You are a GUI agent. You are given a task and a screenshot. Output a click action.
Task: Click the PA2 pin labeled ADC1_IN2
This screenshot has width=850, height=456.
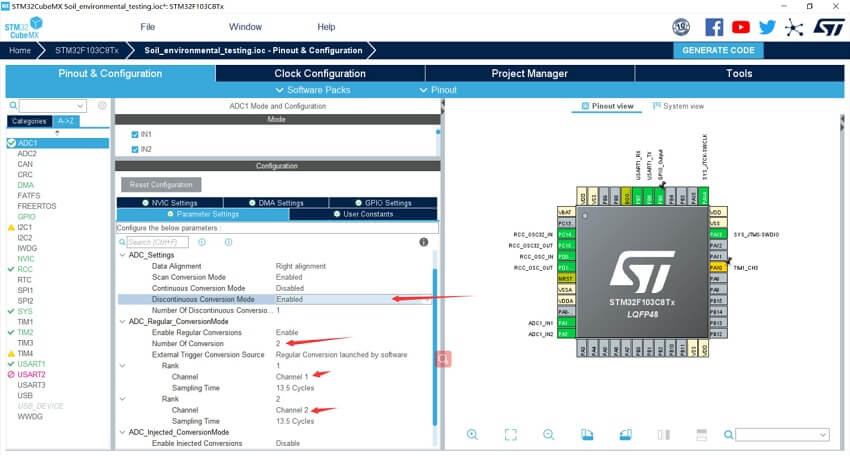(566, 334)
